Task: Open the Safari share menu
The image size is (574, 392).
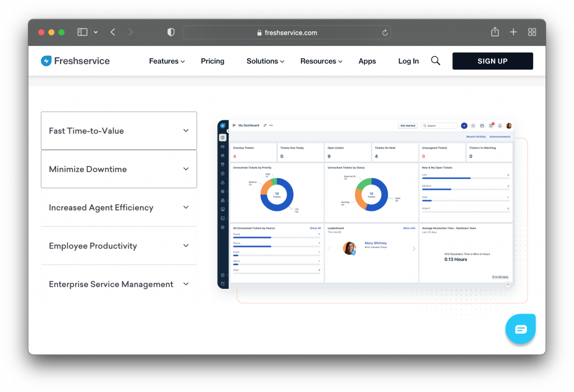Action: coord(495,32)
